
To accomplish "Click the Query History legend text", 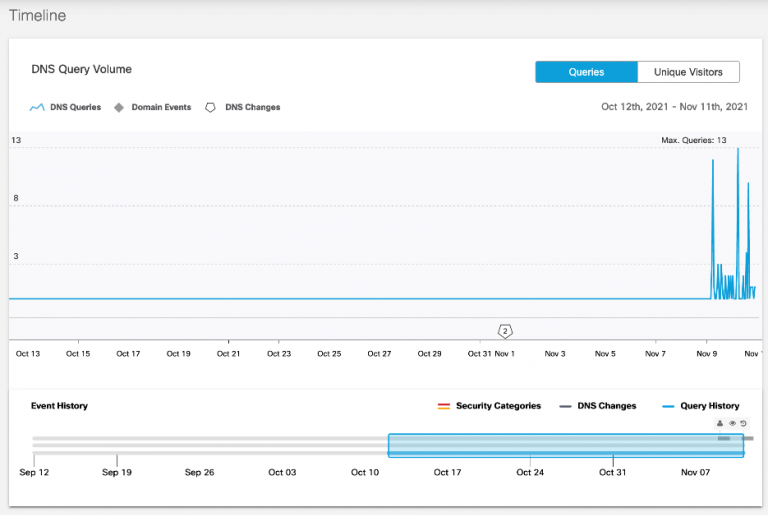I will 708,406.
